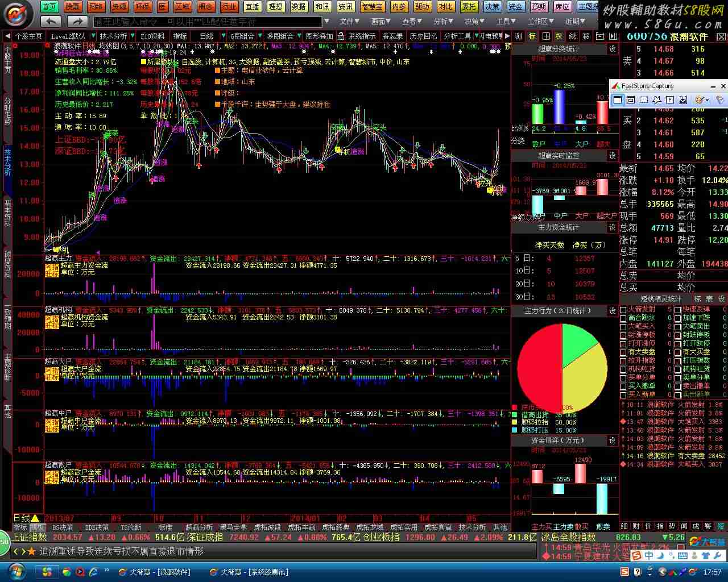Click the 线 line drawing icon
This screenshot has width=728, height=582.
pos(573,36)
